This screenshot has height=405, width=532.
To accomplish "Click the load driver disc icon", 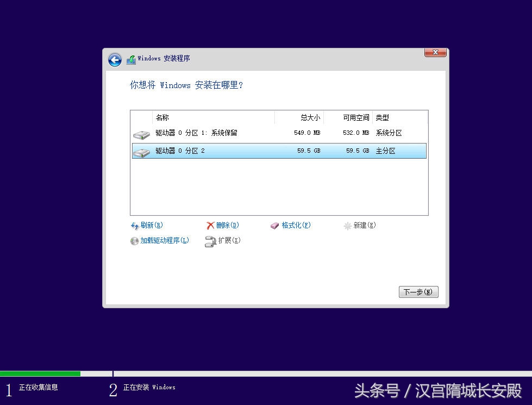I will 134,241.
